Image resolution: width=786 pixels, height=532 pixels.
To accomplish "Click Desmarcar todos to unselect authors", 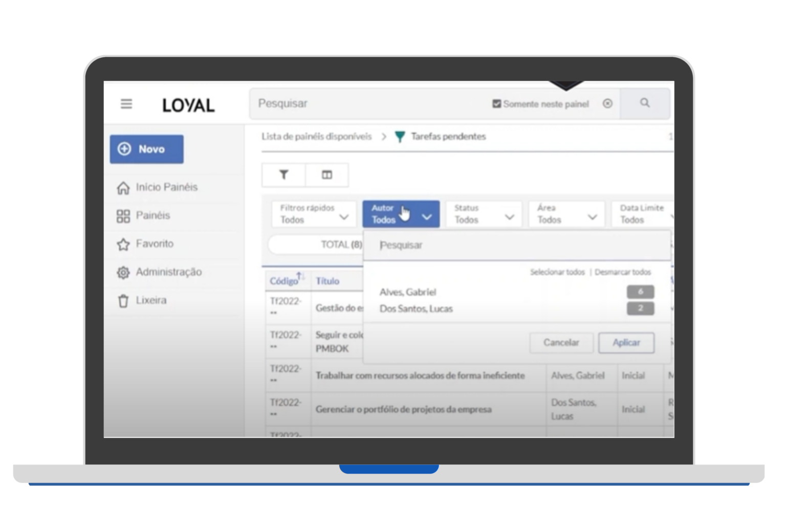I will pos(623,272).
